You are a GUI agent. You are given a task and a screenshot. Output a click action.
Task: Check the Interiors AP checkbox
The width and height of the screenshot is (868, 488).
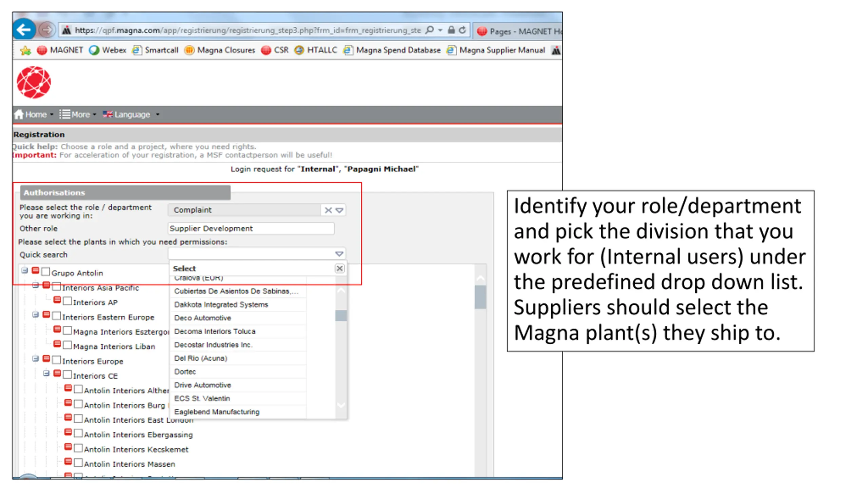tap(67, 301)
